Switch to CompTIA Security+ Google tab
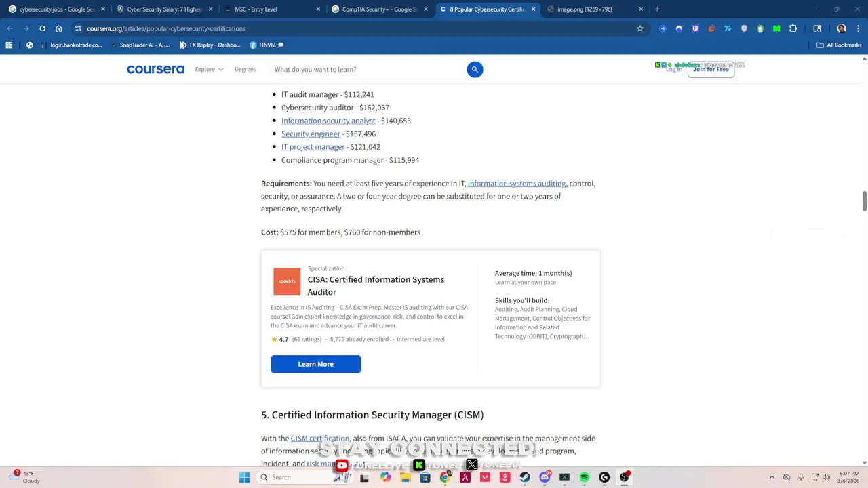This screenshot has width=868, height=488. point(379,9)
